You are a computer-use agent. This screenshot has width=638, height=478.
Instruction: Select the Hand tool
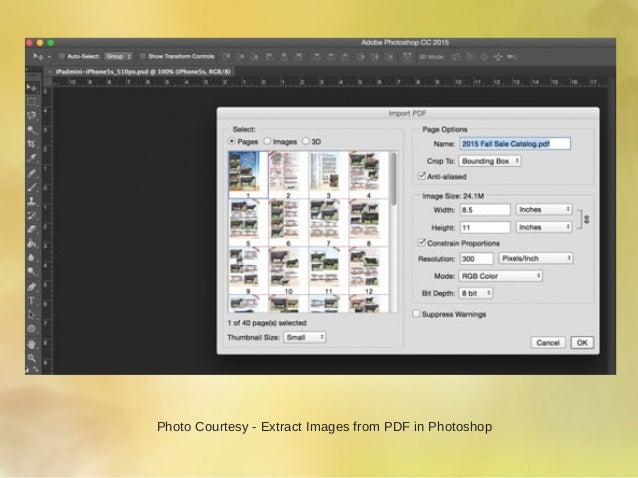(x=32, y=344)
